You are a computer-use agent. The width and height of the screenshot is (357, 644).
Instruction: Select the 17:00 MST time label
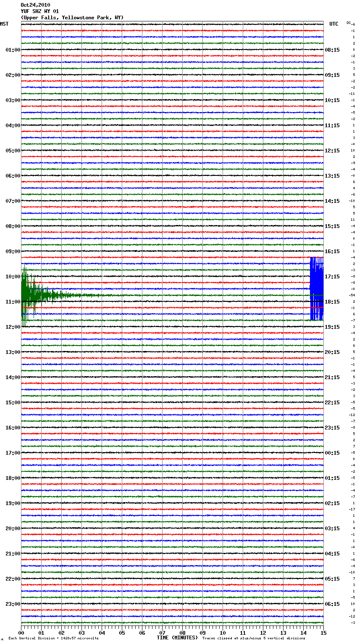tap(13, 453)
